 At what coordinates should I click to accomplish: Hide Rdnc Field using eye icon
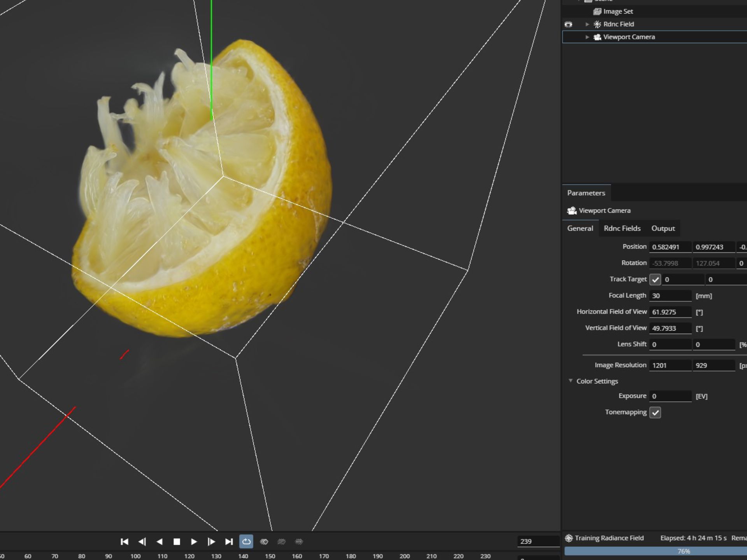tap(568, 24)
